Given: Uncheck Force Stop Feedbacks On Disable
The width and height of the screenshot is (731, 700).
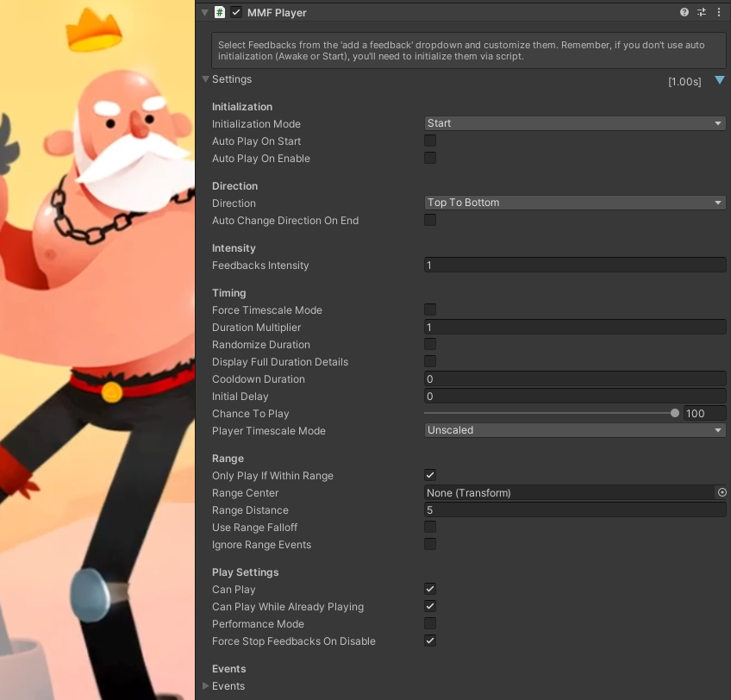Looking at the screenshot, I should pos(430,641).
